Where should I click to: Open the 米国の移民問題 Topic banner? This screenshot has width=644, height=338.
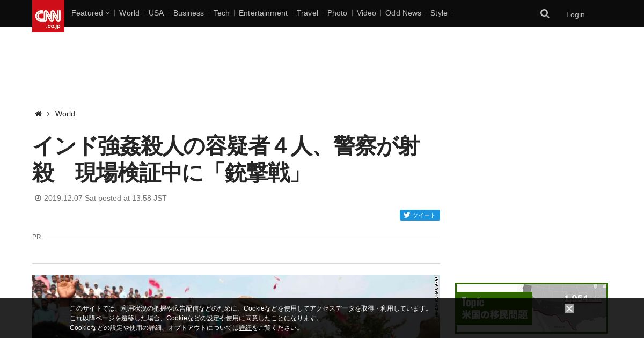pyautogui.click(x=531, y=308)
